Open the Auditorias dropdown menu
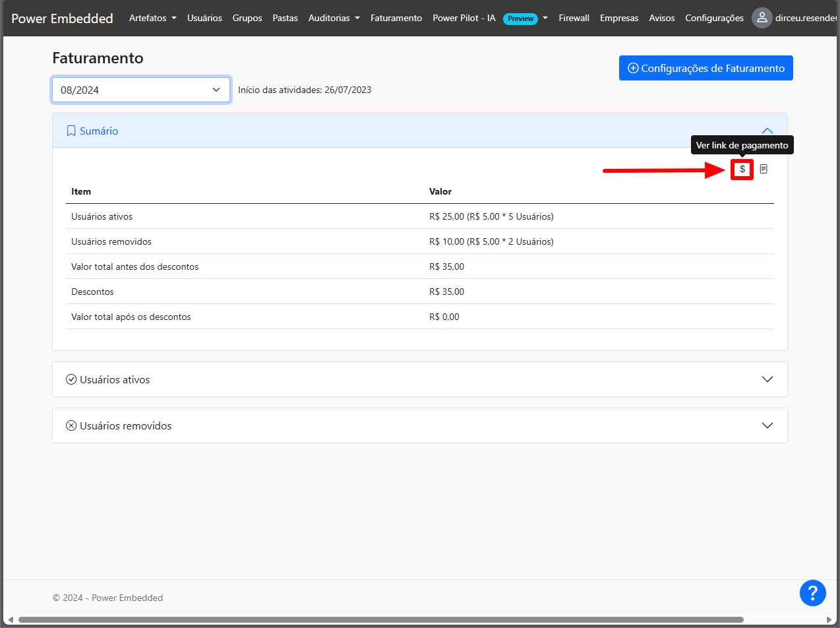The image size is (840, 628). (334, 18)
